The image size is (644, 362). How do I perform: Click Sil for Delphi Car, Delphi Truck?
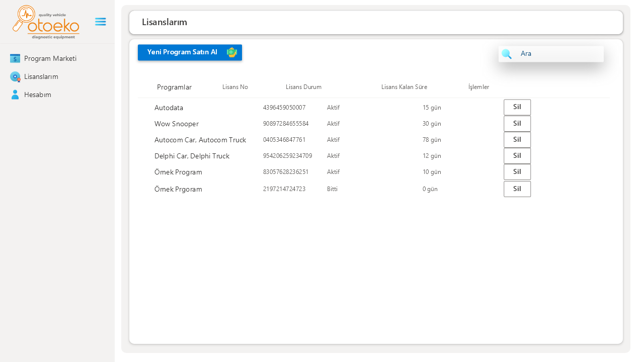(517, 155)
